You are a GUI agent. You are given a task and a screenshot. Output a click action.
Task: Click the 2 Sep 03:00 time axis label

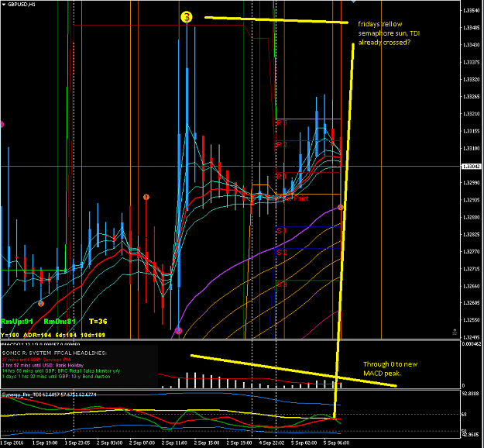point(110,443)
